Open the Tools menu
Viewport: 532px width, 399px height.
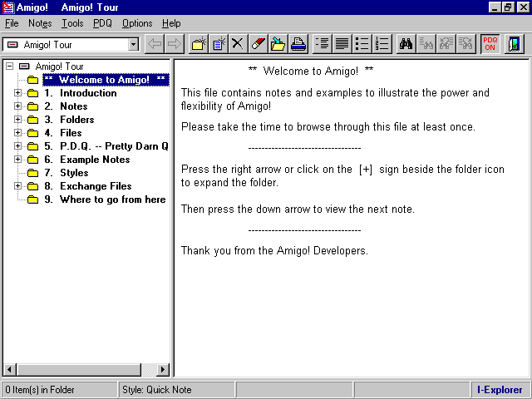pyautogui.click(x=72, y=23)
